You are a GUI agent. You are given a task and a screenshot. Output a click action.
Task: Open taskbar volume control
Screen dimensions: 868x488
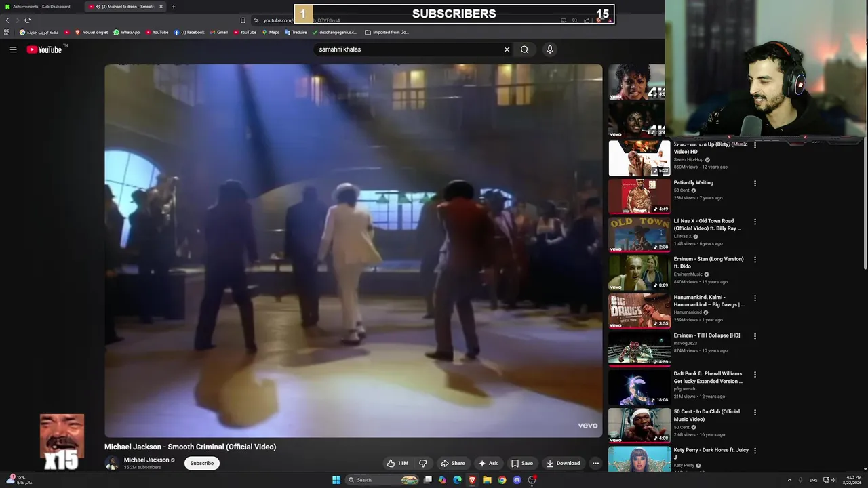tap(834, 480)
